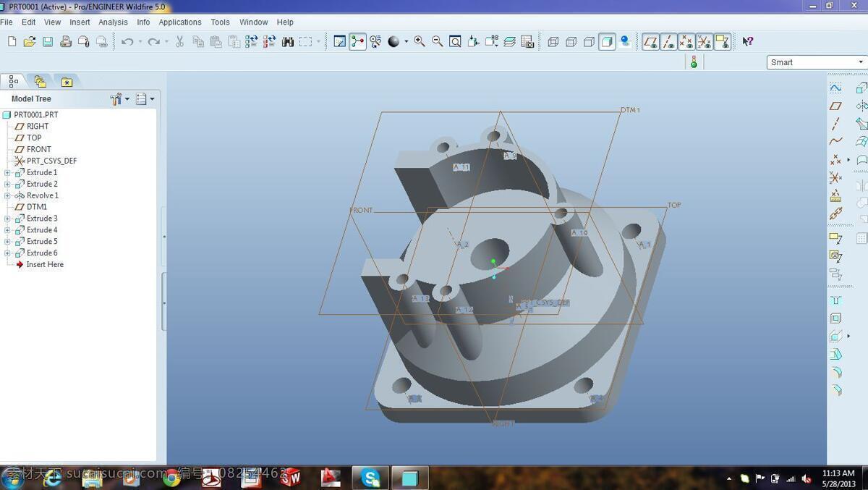
Task: Open the Model Tree Settings dropdown
Action: point(120,99)
